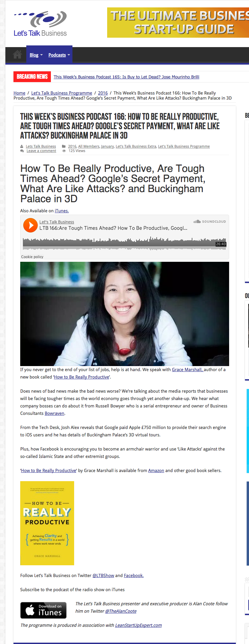This screenshot has height=644, width=249.
Task: Open the Grace Marshall link
Action: coord(188,369)
